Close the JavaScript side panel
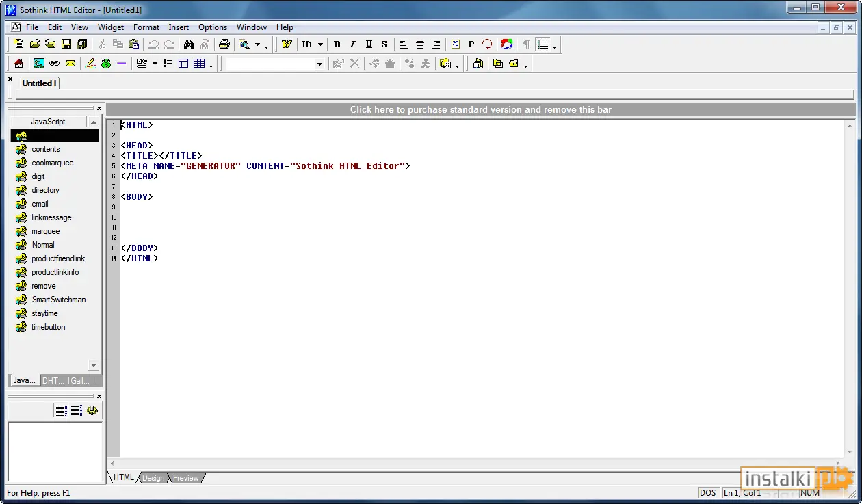The image size is (862, 504). (x=99, y=108)
